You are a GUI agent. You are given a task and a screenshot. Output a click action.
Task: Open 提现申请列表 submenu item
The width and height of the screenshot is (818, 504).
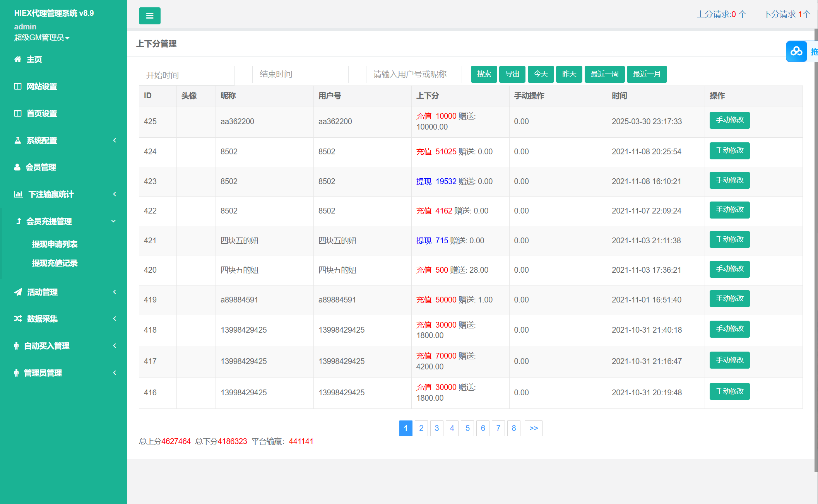click(x=55, y=244)
